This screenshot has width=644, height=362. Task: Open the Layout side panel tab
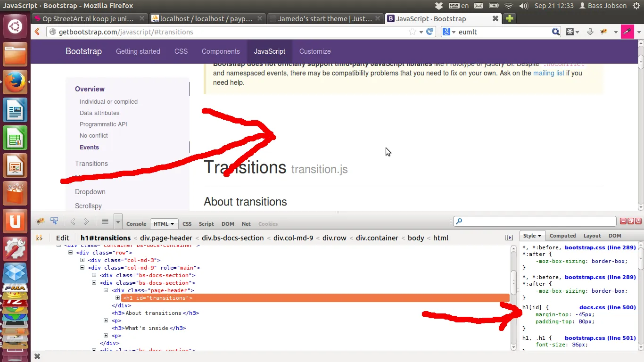click(x=592, y=236)
